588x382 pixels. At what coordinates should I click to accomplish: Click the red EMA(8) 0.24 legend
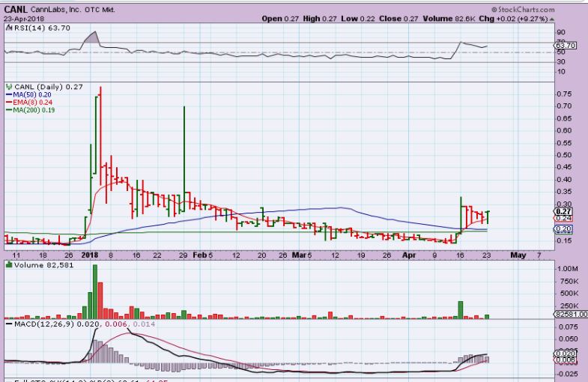pos(30,103)
